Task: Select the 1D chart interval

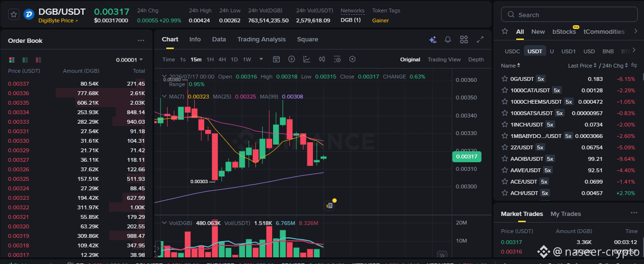Action: pyautogui.click(x=234, y=59)
